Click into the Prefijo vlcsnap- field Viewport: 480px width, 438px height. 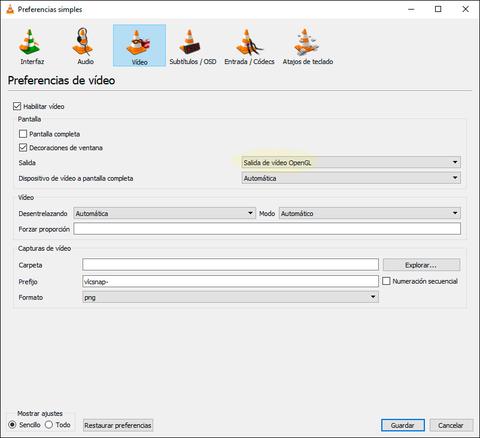(x=230, y=281)
